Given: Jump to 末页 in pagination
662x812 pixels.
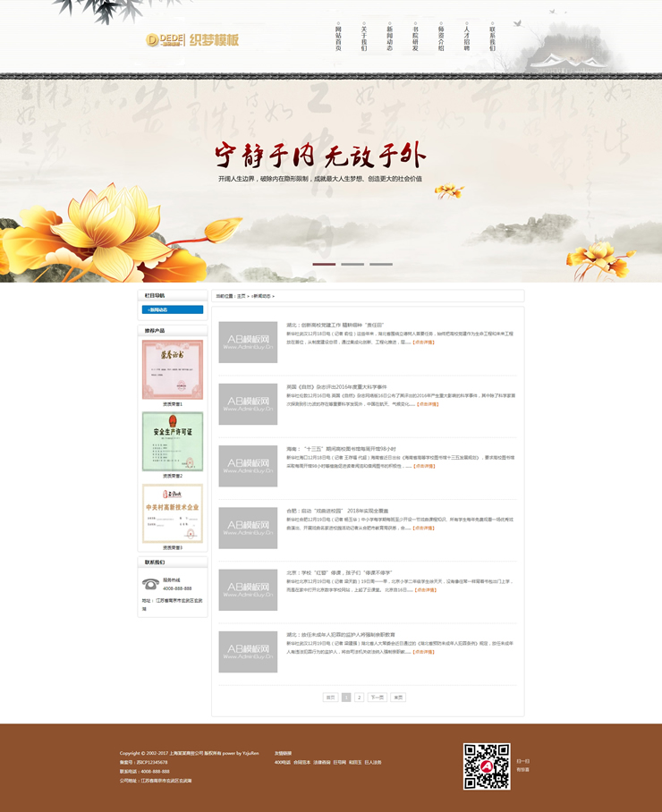Looking at the screenshot, I should point(398,697).
